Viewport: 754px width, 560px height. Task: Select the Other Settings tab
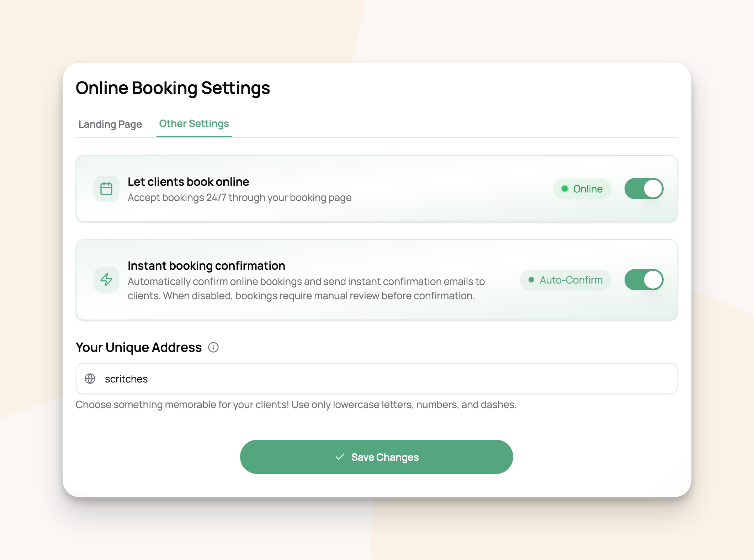[194, 123]
